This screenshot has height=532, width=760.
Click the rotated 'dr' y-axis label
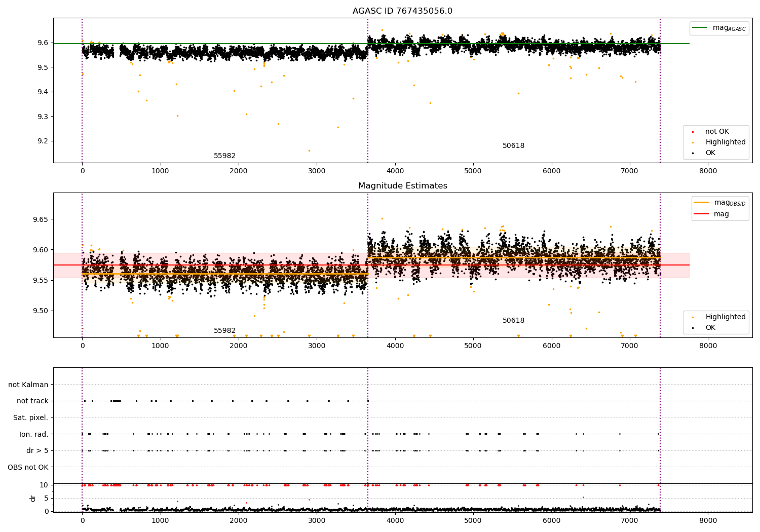(x=33, y=498)
